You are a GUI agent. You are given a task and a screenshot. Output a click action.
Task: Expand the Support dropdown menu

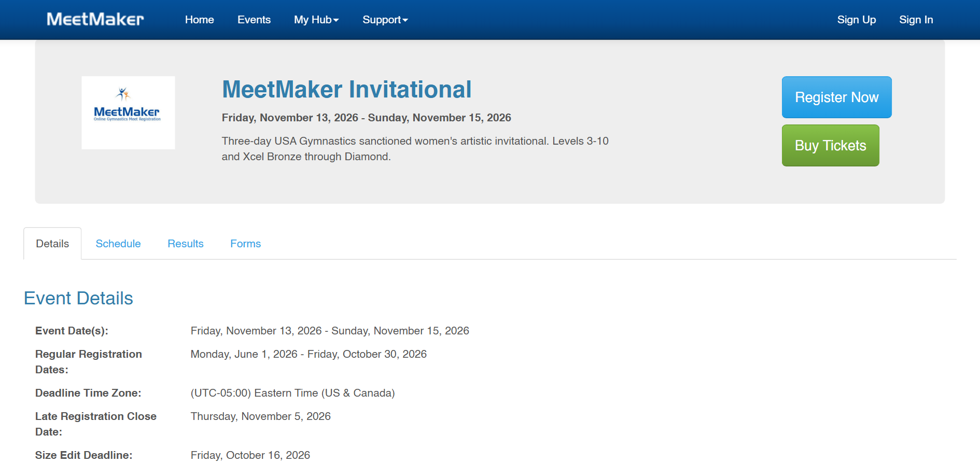[385, 20]
